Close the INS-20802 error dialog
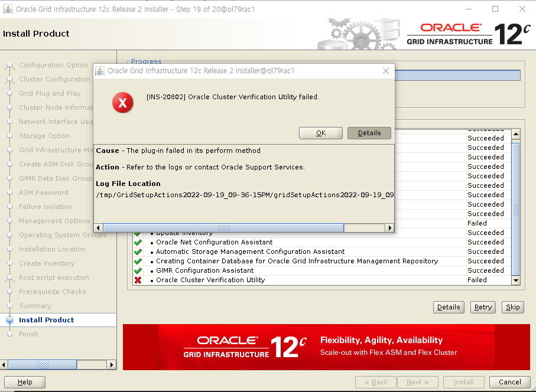 click(x=386, y=71)
